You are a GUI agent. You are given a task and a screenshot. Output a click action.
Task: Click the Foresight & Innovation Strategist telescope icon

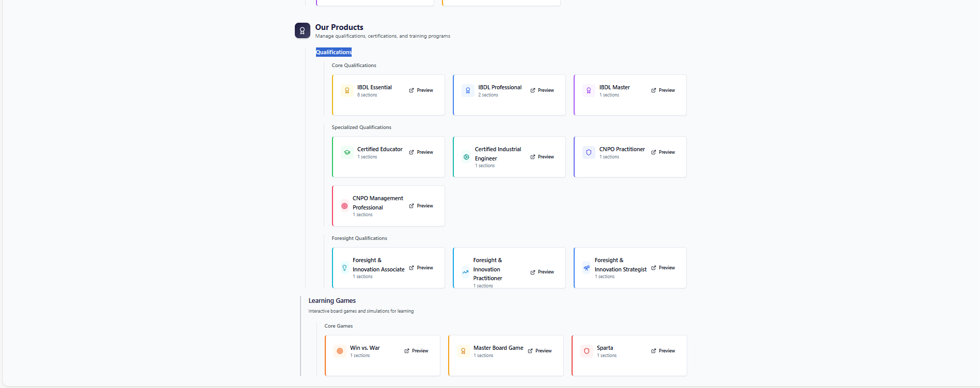(587, 268)
